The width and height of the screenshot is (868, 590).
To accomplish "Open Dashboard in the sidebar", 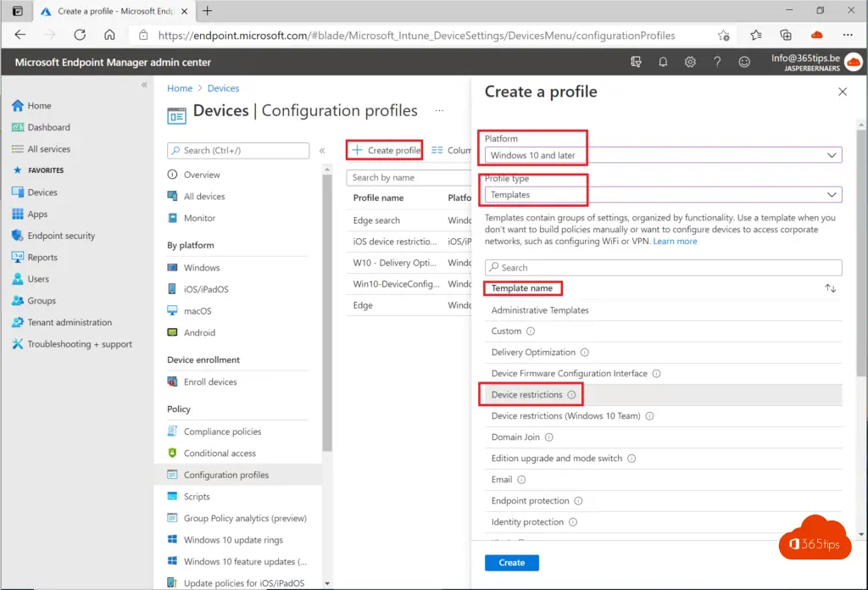I will [x=48, y=127].
